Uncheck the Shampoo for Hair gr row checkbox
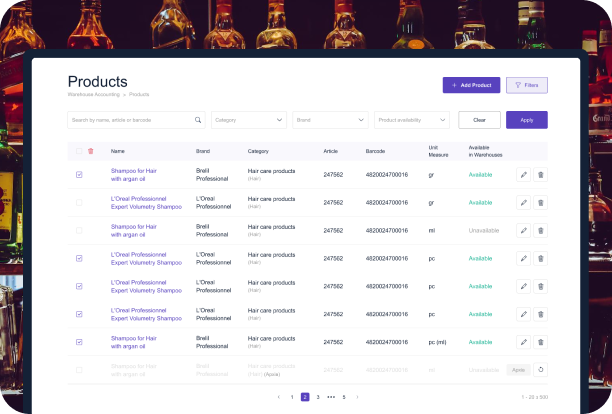The height and width of the screenshot is (414, 612). coord(79,174)
